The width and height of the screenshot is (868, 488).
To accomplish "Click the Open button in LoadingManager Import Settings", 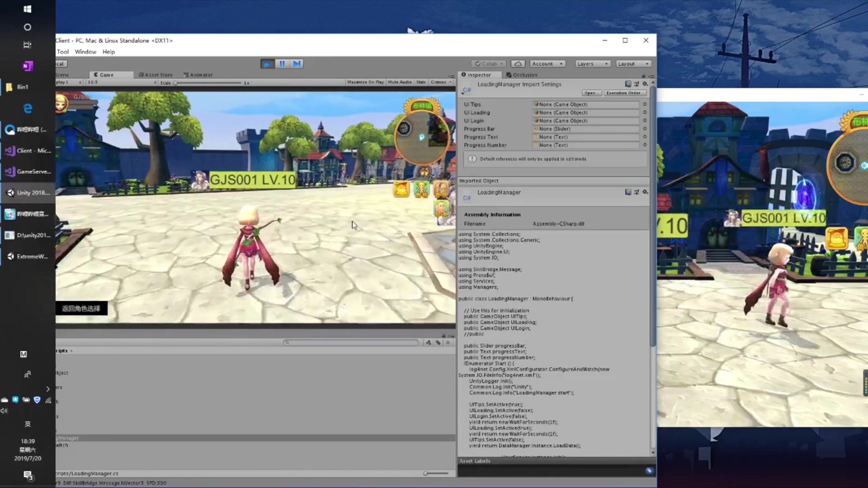I will [x=590, y=93].
